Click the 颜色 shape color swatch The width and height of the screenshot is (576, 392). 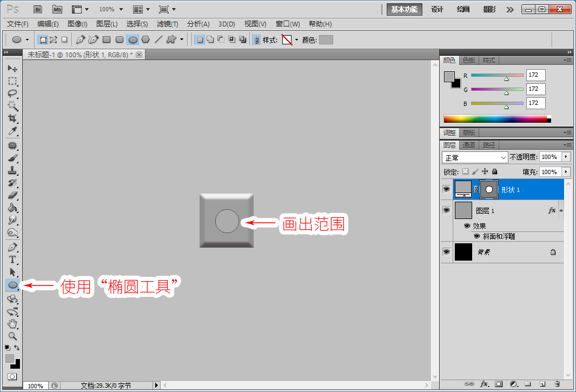click(326, 39)
